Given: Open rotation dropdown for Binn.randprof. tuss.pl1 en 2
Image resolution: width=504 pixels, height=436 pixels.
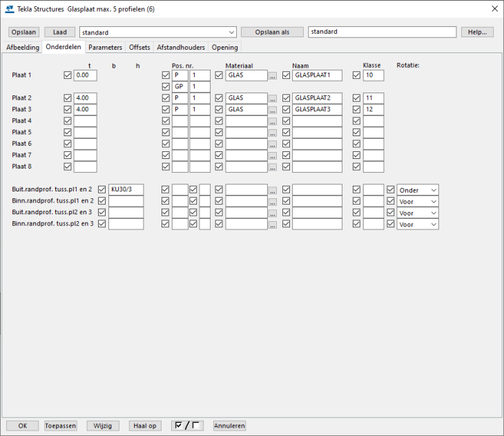Looking at the screenshot, I should coord(418,202).
